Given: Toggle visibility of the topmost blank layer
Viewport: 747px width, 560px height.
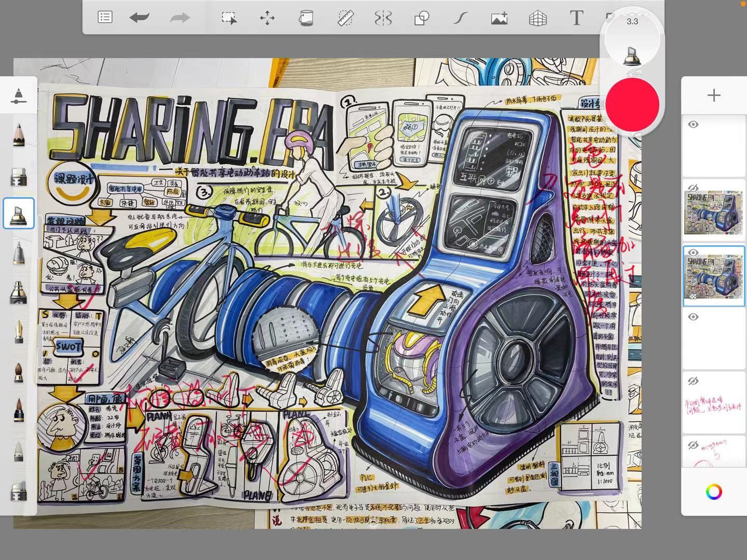Looking at the screenshot, I should click(x=693, y=124).
